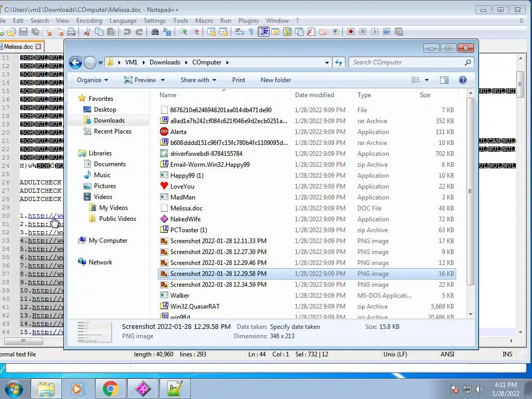Open the Language menu in Notepad++
Image resolution: width=532 pixels, height=399 pixels.
[x=123, y=21]
